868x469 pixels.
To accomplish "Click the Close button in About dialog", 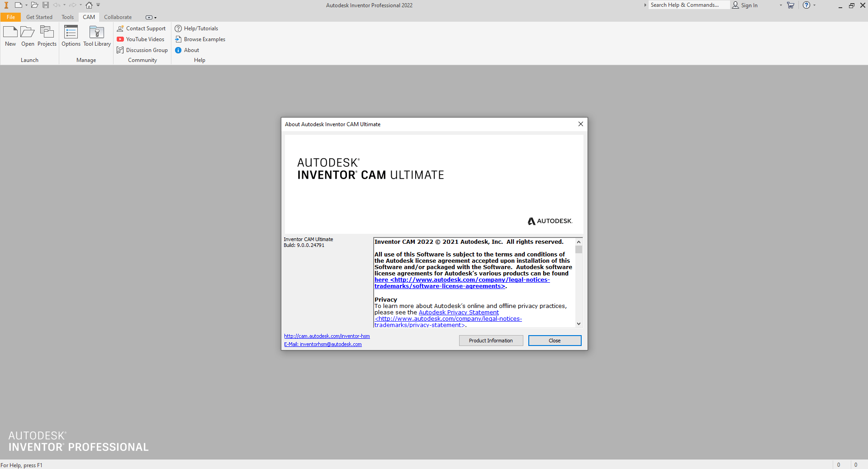I will pyautogui.click(x=555, y=341).
